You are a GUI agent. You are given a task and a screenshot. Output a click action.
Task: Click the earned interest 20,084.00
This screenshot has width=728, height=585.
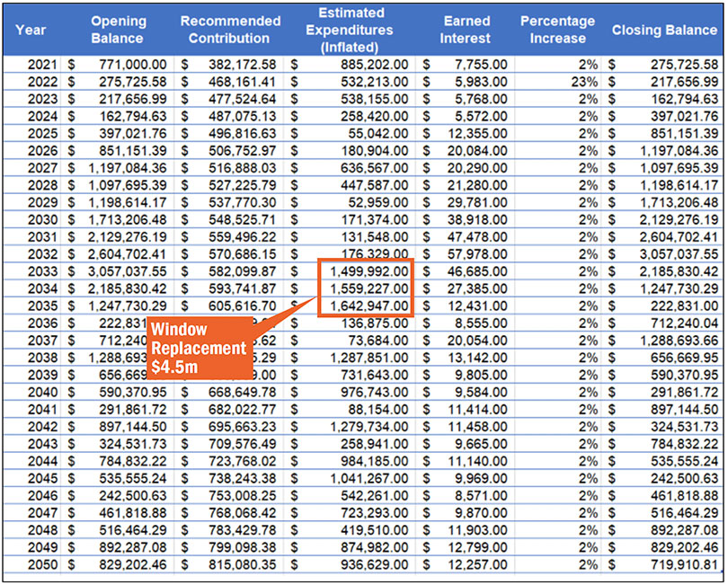pos(477,150)
